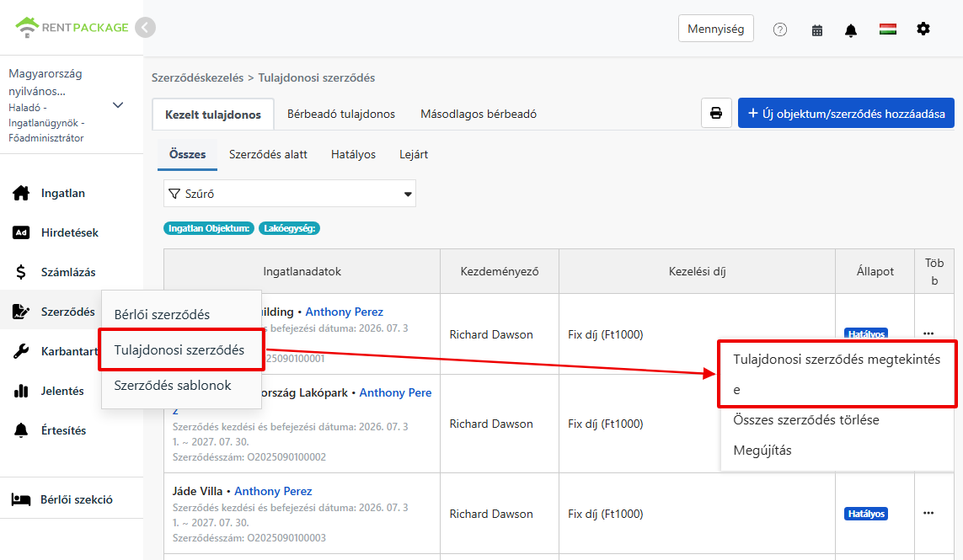Click Fix díj (Ft1000) in Jáde Villa row
The width and height of the screenshot is (963, 560).
[x=605, y=514]
